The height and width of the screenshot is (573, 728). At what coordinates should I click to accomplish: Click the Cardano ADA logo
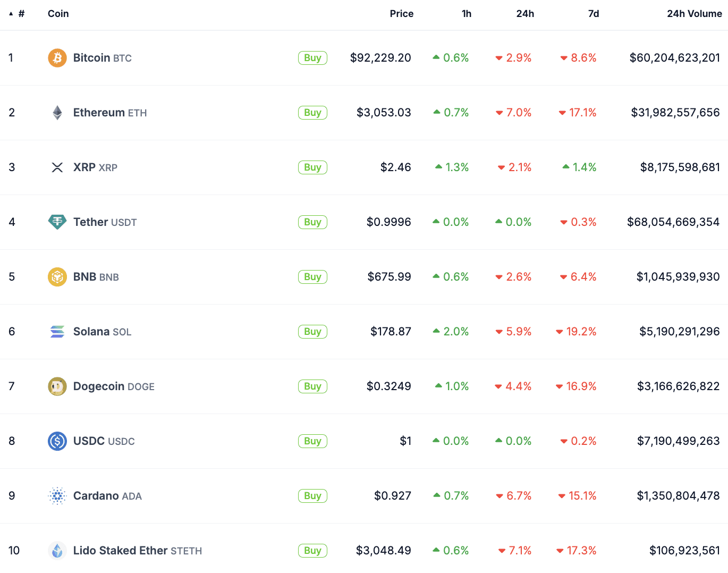pyautogui.click(x=57, y=495)
